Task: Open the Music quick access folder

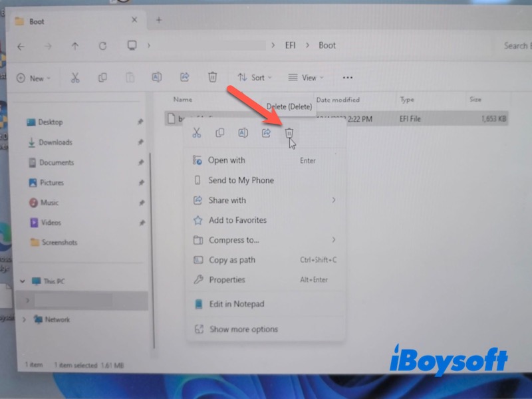Action: click(49, 203)
